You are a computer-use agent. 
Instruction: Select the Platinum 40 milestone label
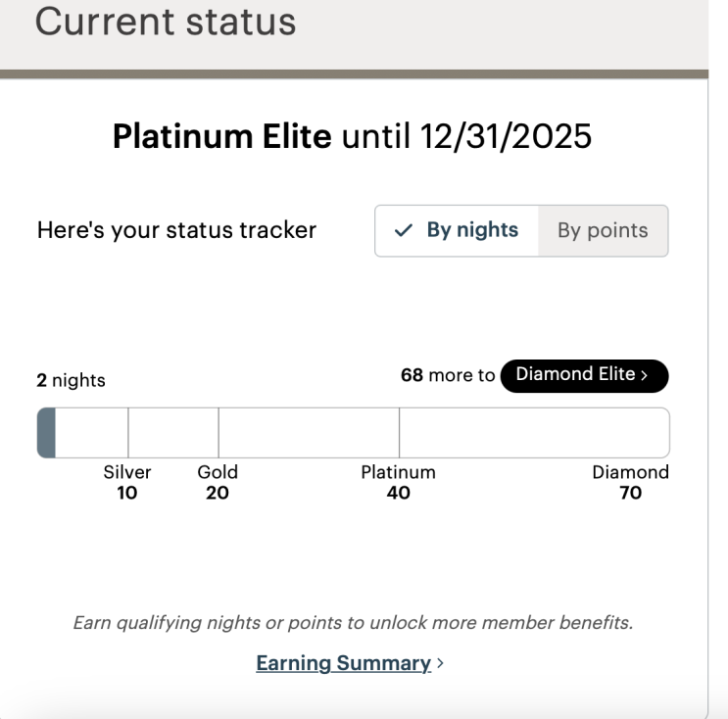(x=398, y=482)
